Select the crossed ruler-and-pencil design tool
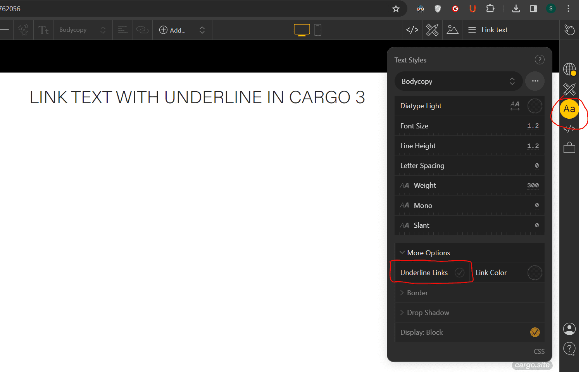The width and height of the screenshot is (588, 372). 432,29
